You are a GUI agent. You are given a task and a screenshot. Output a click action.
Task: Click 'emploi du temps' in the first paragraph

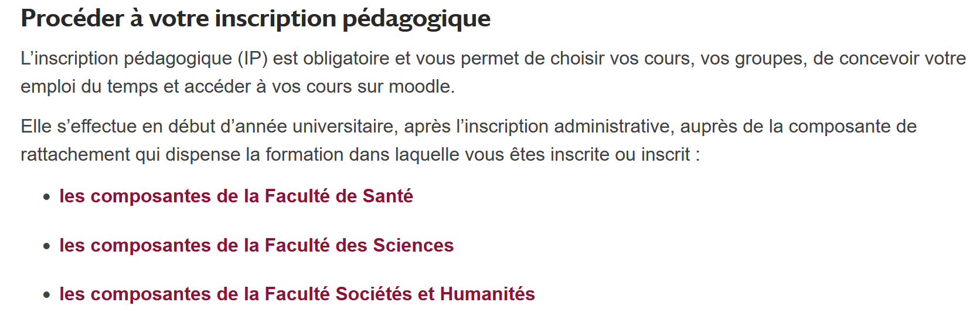[90, 87]
